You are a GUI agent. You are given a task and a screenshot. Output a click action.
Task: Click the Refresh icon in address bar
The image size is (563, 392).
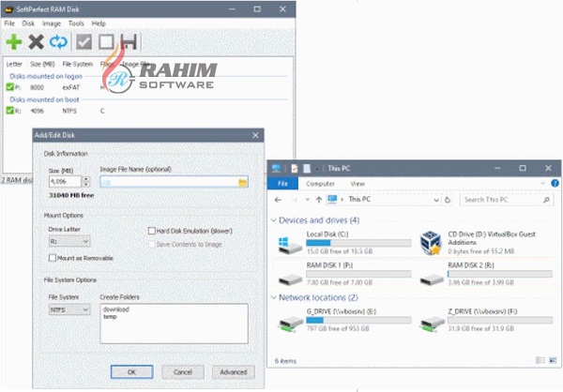[x=448, y=200]
